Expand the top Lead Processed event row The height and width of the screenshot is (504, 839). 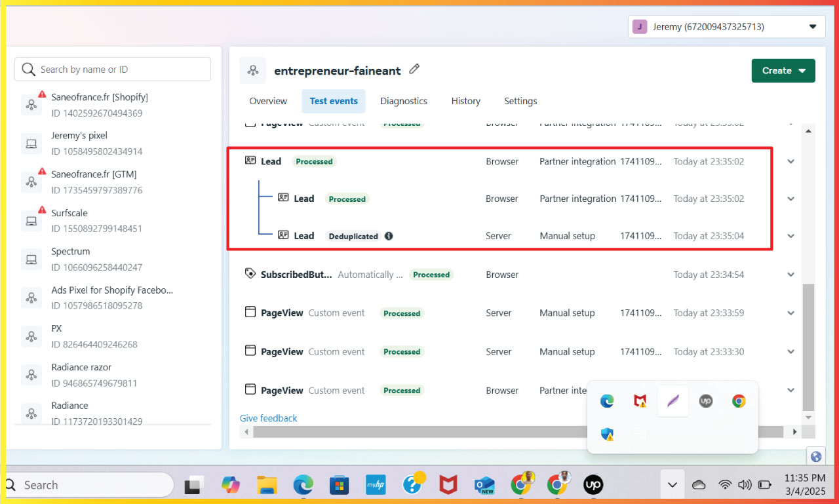[791, 162]
